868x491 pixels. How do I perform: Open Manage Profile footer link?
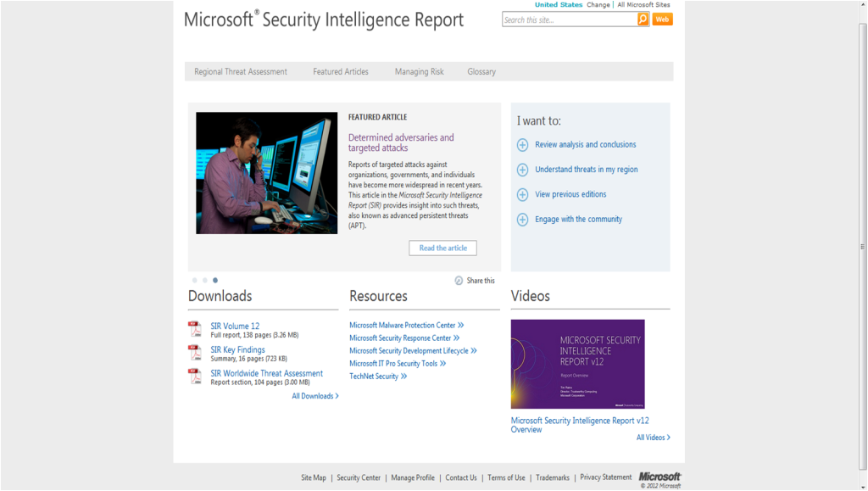(x=413, y=477)
